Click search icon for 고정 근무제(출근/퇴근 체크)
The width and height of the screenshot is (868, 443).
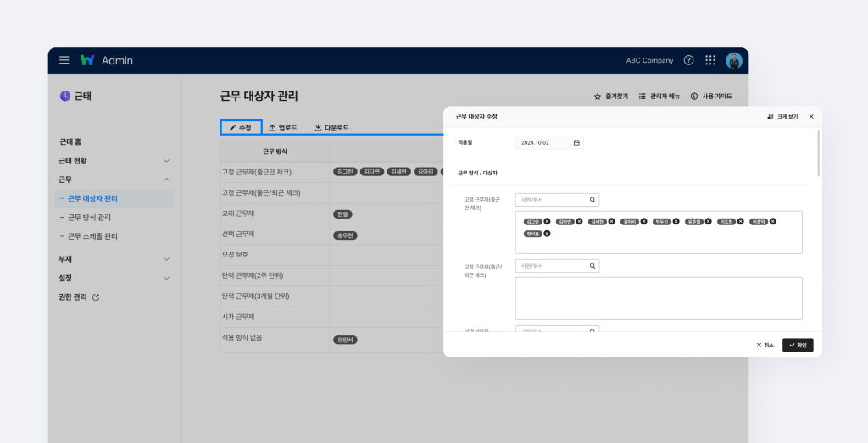click(593, 266)
